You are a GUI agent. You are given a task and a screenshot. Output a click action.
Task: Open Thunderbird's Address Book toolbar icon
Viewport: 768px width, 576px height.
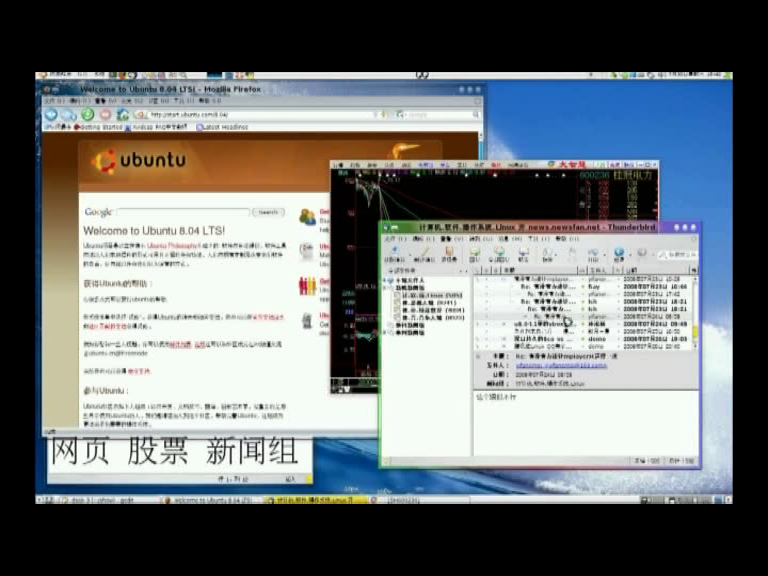(x=449, y=254)
